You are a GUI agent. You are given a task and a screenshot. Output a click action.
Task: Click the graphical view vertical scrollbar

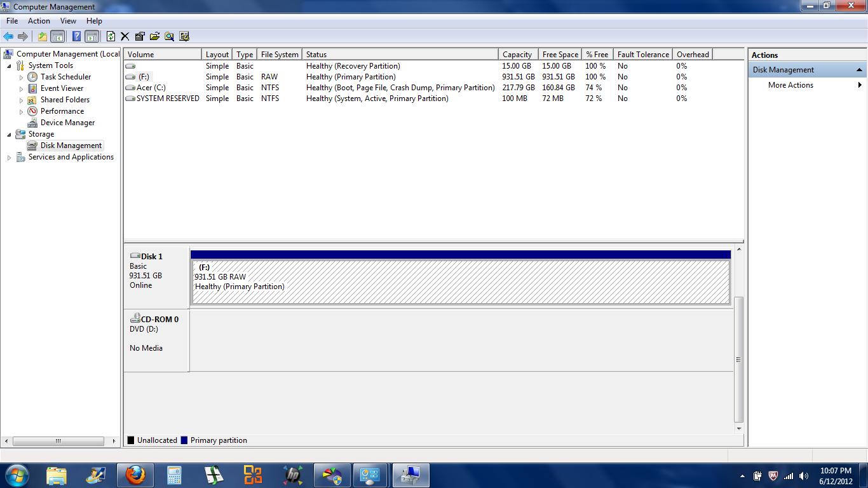[x=738, y=360]
